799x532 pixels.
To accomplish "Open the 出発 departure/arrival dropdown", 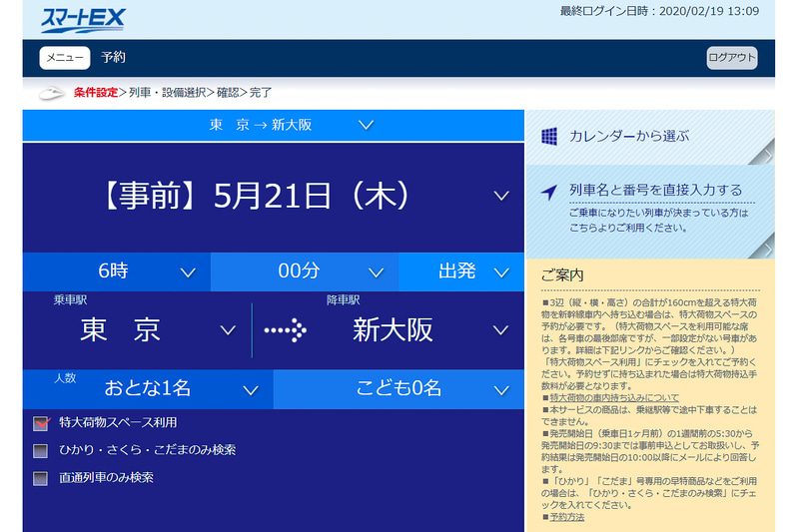I will 461,271.
